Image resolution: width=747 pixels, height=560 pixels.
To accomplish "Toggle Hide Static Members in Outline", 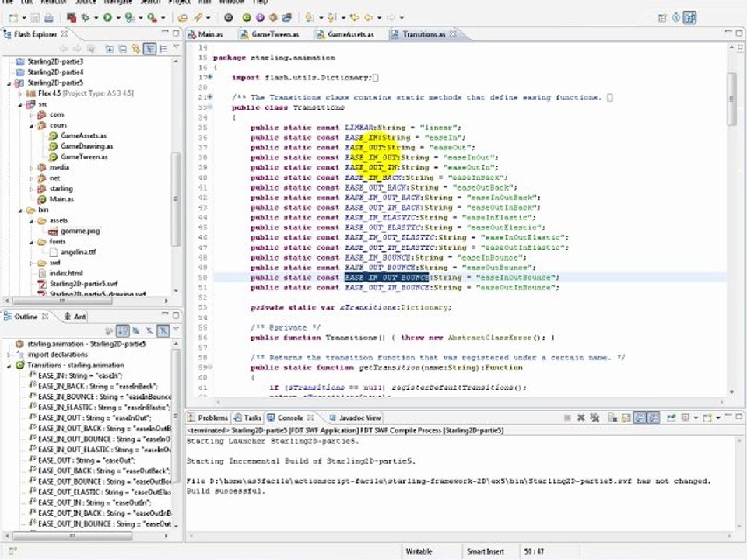I will (149, 331).
